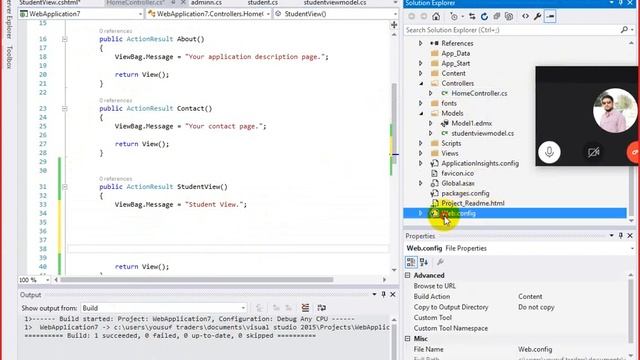This screenshot has height=360, width=640.
Task: Select ApplicationInsights.config file
Action: 480,163
